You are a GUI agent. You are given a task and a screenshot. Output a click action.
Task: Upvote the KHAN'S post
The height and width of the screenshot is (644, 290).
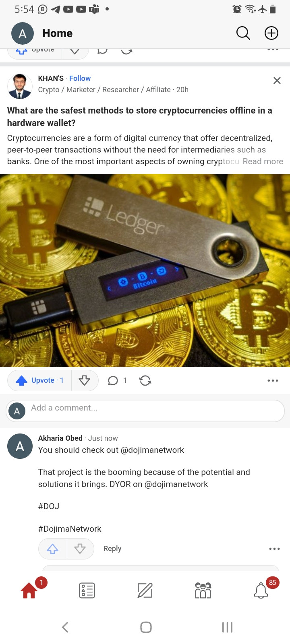[39, 380]
